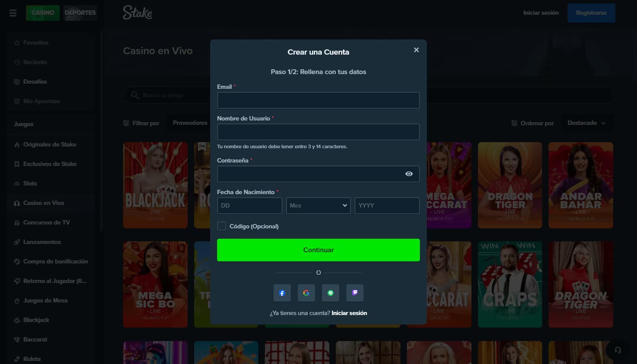Close the Crear una Cuenta dialog
Image resolution: width=637 pixels, height=364 pixels.
pos(416,50)
